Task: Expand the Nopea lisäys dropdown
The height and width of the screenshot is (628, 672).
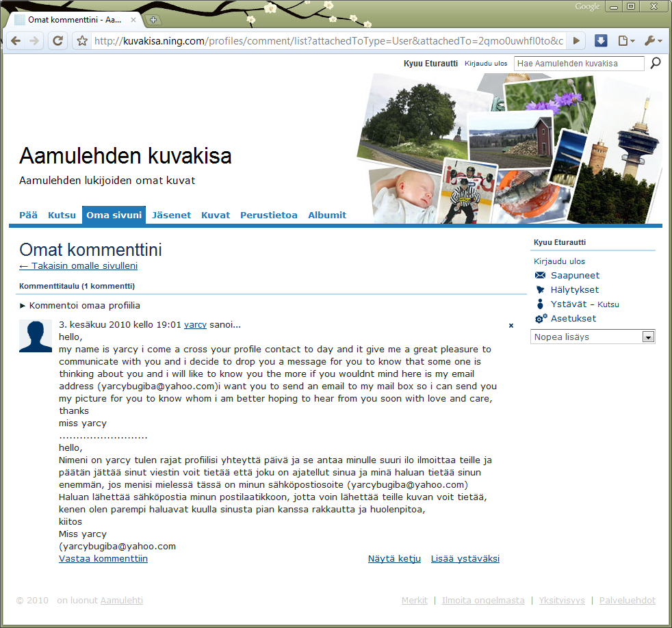Action: 647,337
